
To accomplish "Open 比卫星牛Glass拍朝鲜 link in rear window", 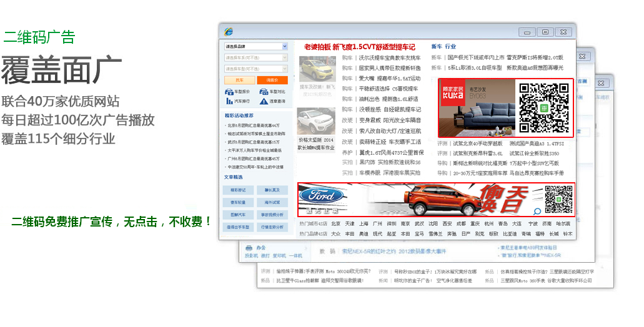I will pyautogui.click(x=320, y=281).
